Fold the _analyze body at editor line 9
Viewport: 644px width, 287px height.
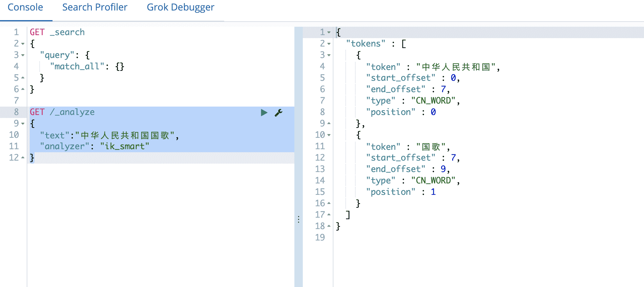[23, 124]
